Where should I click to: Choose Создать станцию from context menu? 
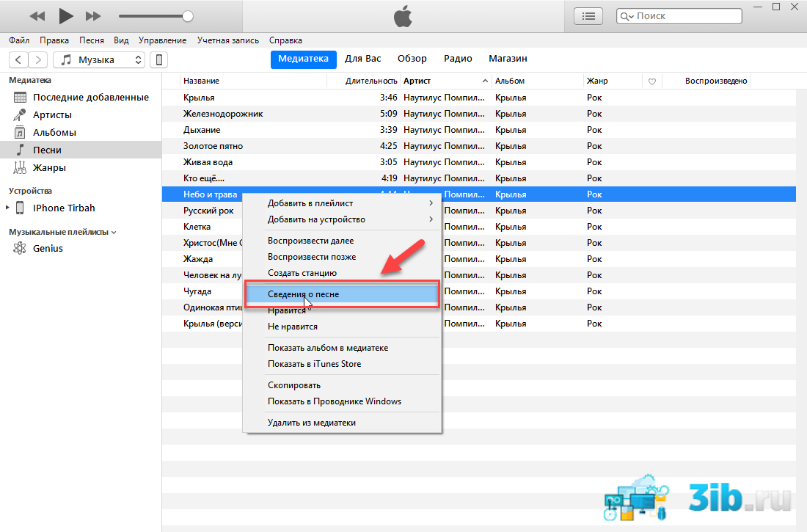[343, 273]
